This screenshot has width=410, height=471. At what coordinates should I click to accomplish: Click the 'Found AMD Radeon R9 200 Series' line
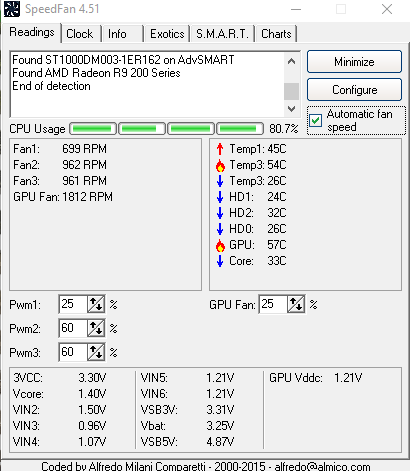[x=96, y=73]
